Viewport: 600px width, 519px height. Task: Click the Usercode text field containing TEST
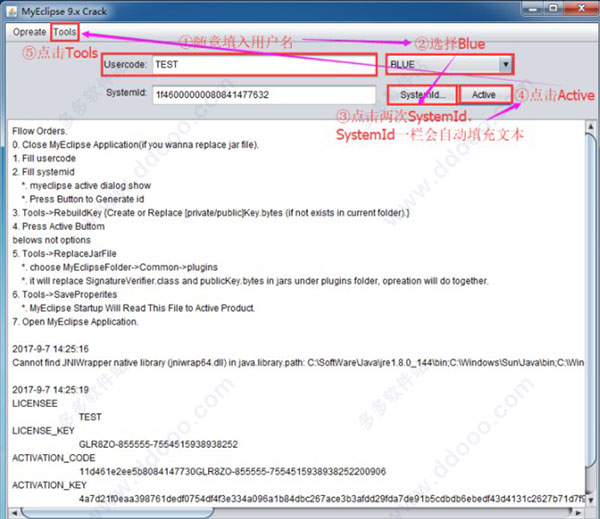pos(264,64)
